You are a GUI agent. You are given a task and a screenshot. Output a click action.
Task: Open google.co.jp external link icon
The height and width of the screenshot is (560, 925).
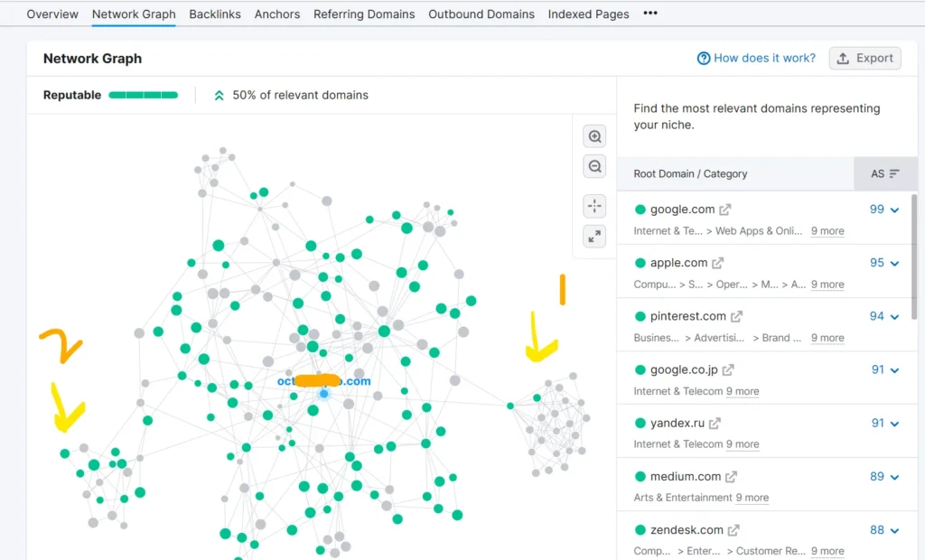point(728,370)
